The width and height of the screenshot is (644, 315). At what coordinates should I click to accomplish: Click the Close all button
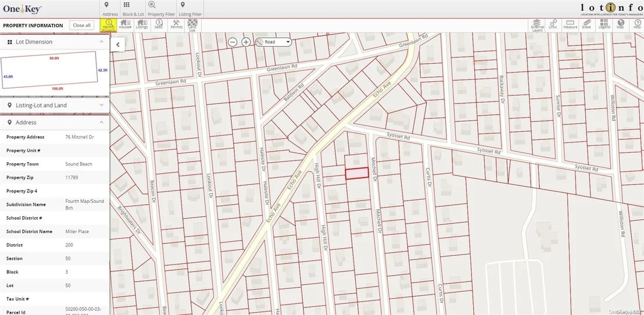click(x=82, y=25)
